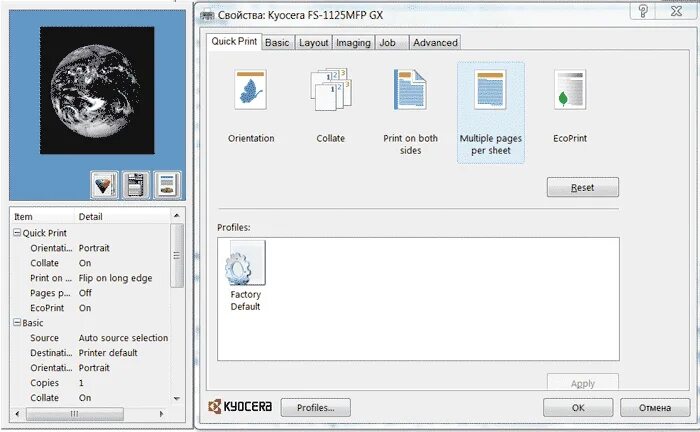Open the Profiles... dialog button
Viewport: 700px width, 432px height.
point(316,407)
